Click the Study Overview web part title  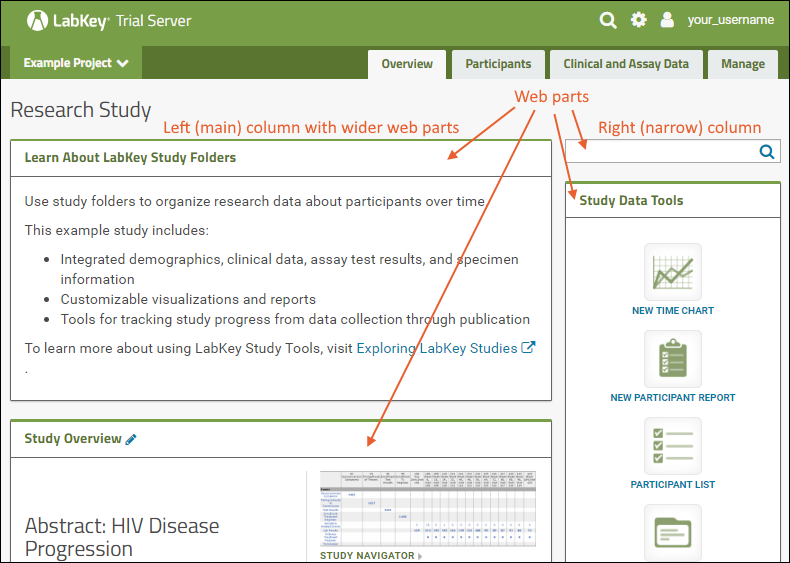coord(73,439)
